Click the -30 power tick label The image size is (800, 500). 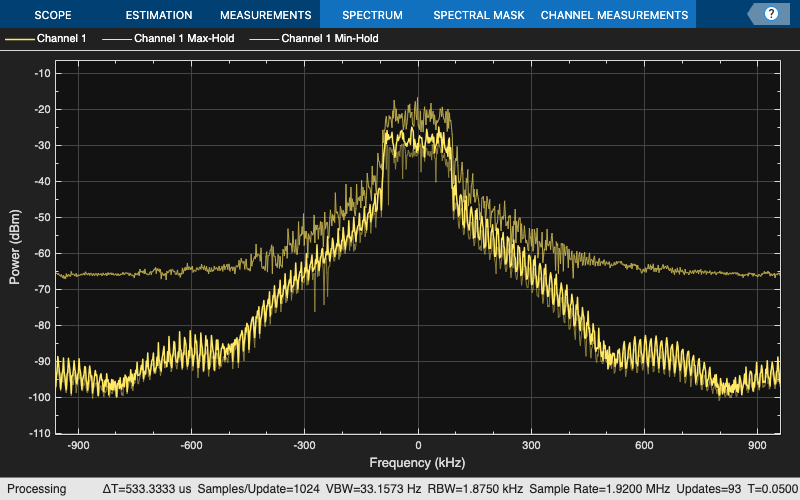tap(42, 145)
